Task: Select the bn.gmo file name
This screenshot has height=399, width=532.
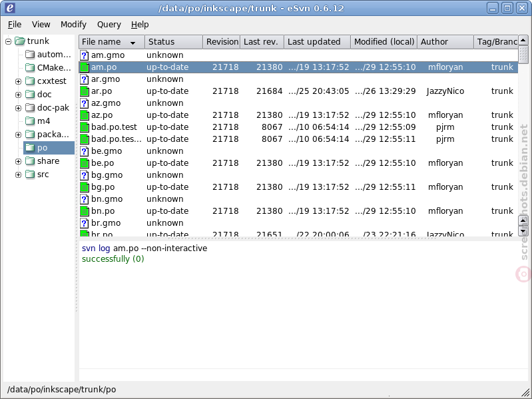Action: [x=107, y=199]
